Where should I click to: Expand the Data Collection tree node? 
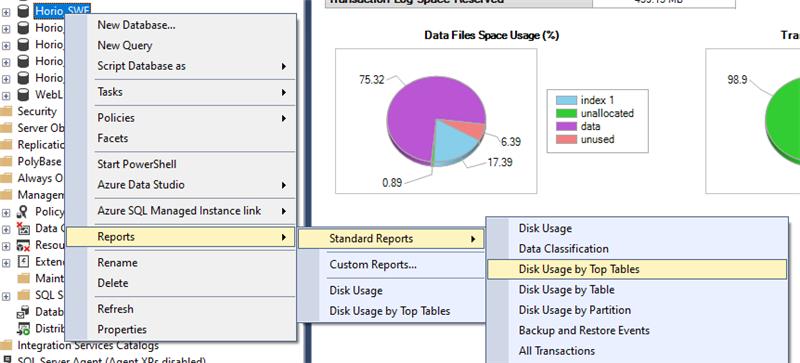[6, 229]
